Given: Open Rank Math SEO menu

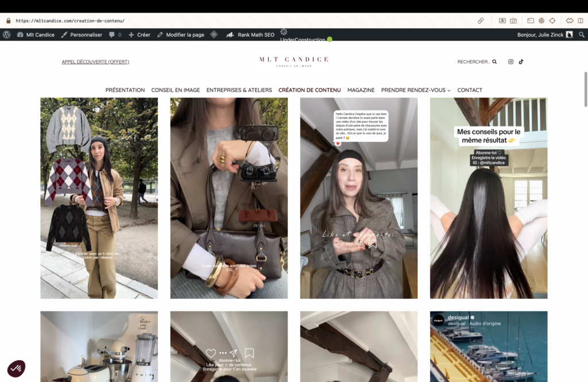Looking at the screenshot, I should pyautogui.click(x=250, y=34).
